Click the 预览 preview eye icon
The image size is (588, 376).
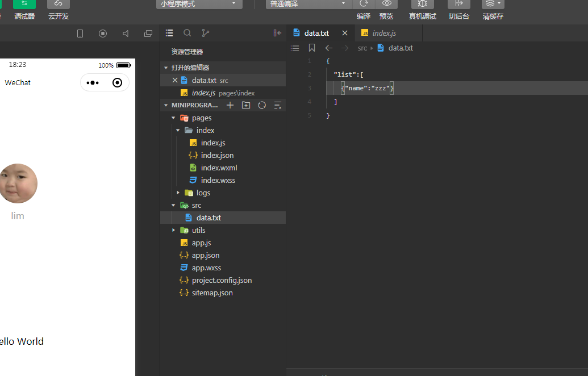387,4
